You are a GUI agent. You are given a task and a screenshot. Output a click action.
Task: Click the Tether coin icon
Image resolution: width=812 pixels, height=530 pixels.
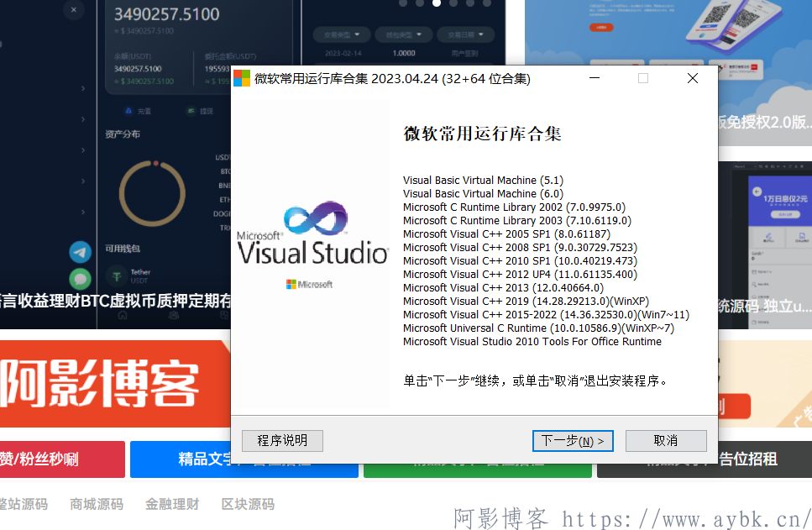pos(115,275)
